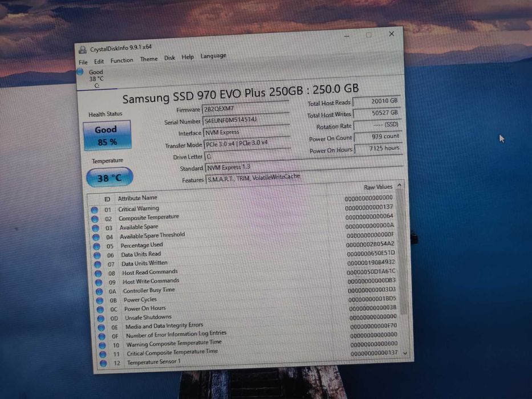The height and width of the screenshot is (399, 532).
Task: Select the Composite Temperature attribute name
Action: click(x=149, y=217)
